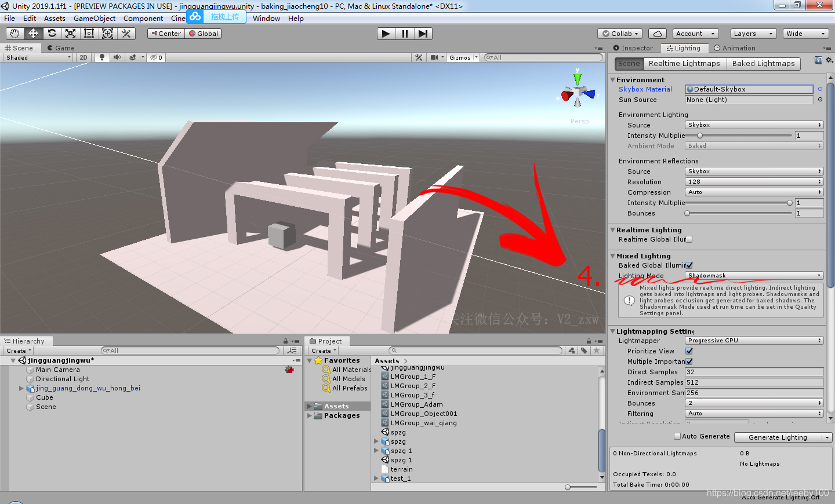Start Play mode

(x=386, y=34)
